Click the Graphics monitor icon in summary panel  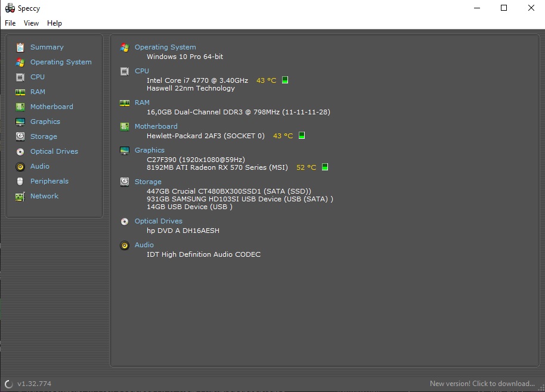pyautogui.click(x=125, y=150)
